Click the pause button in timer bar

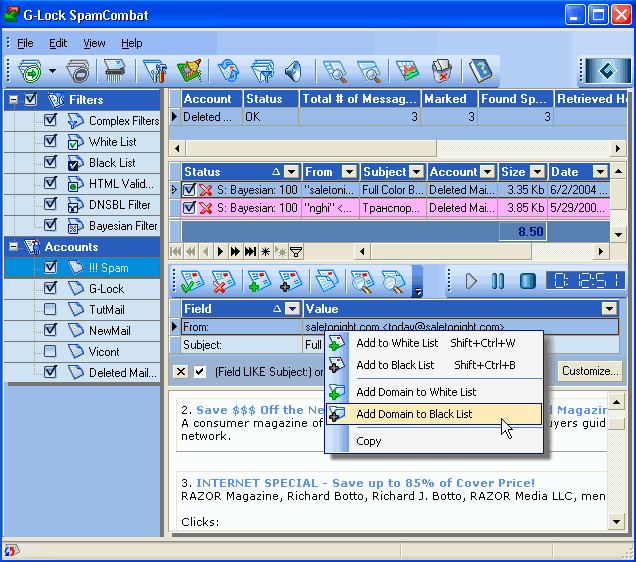[498, 281]
